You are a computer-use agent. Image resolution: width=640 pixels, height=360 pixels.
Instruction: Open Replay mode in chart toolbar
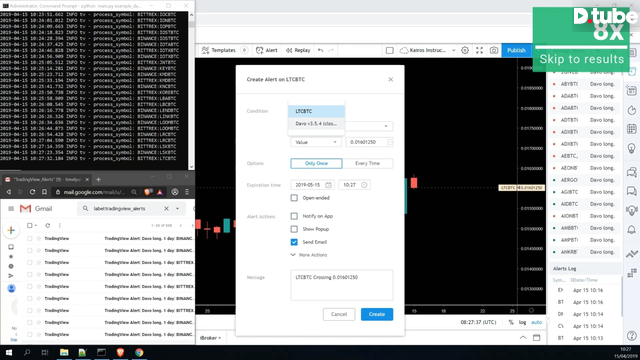[x=298, y=50]
